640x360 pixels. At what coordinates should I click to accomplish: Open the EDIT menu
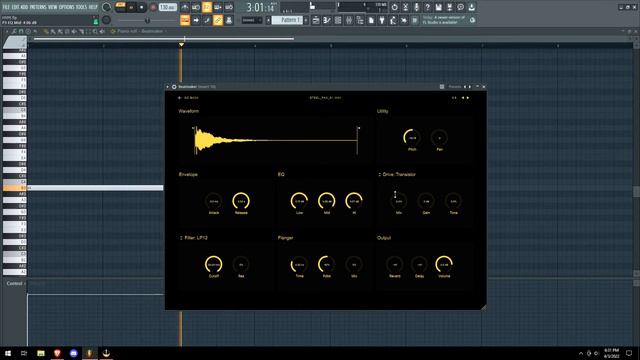click(15, 7)
